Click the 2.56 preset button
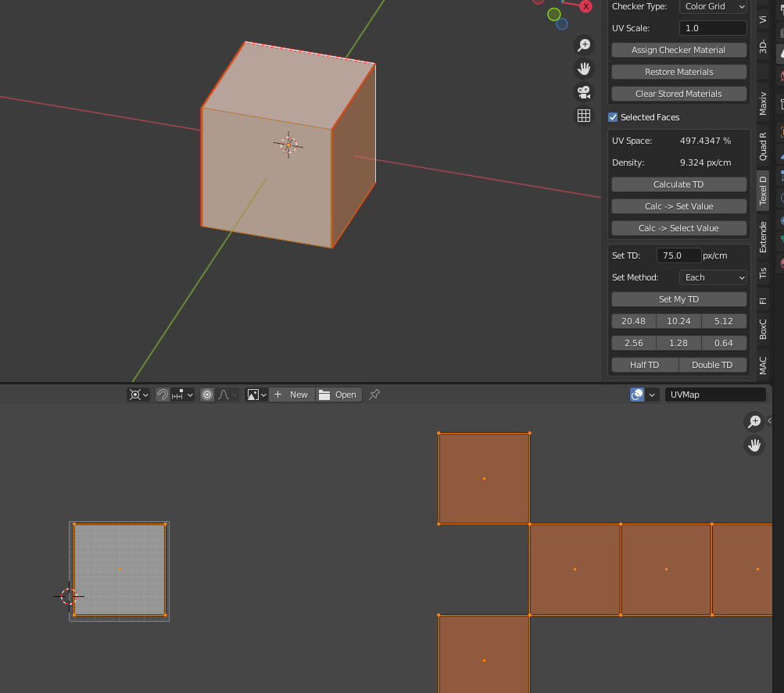The width and height of the screenshot is (784, 693). [633, 343]
